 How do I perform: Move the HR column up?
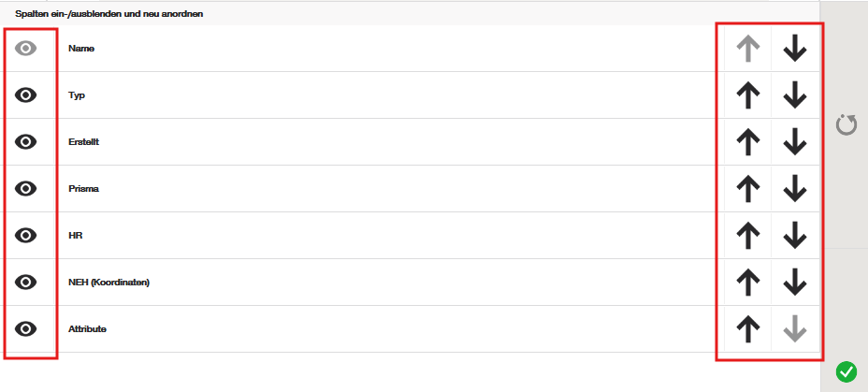pyautogui.click(x=747, y=235)
